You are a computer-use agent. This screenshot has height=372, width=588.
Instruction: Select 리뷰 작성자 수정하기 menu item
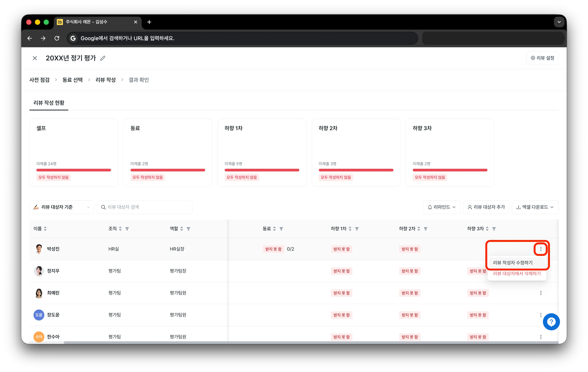517,263
